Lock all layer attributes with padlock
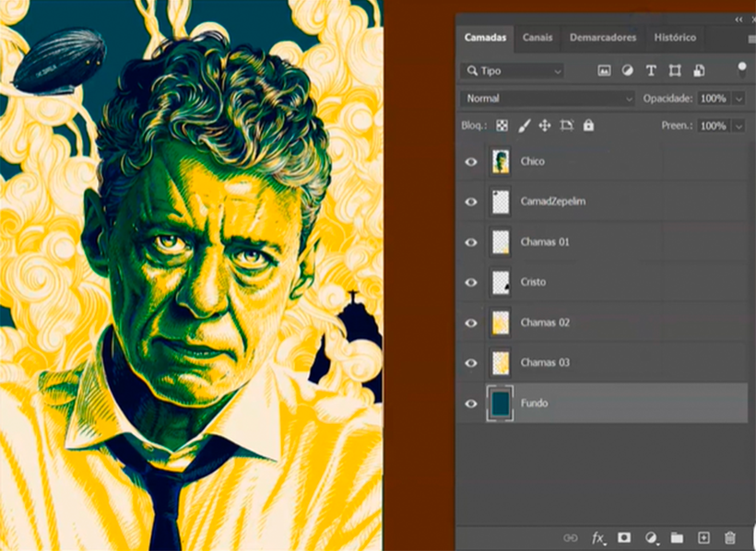This screenshot has height=551, width=756. (588, 125)
